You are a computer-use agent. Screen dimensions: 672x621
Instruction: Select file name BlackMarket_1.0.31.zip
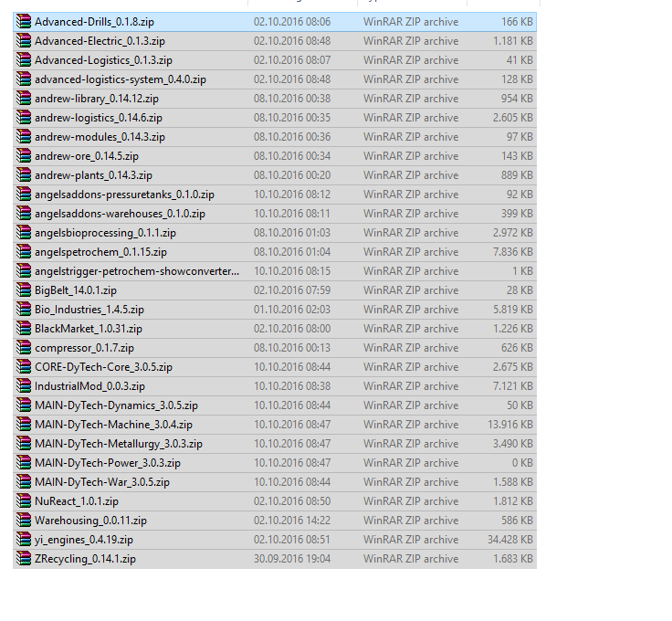pos(89,329)
